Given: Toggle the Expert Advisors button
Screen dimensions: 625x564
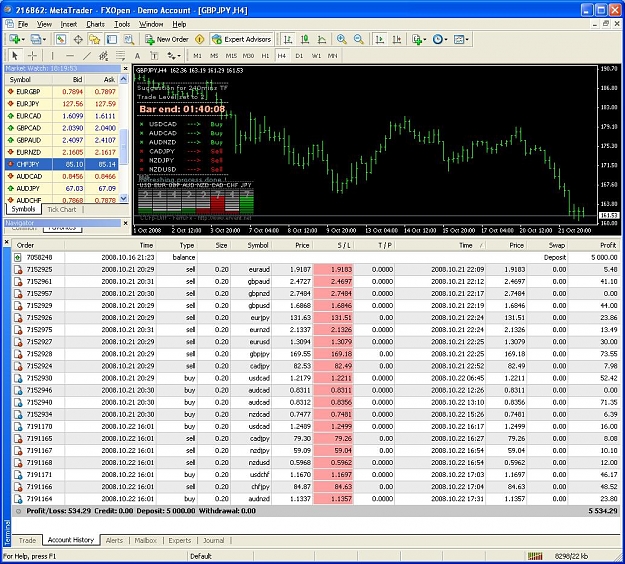Looking at the screenshot, I should [x=242, y=39].
